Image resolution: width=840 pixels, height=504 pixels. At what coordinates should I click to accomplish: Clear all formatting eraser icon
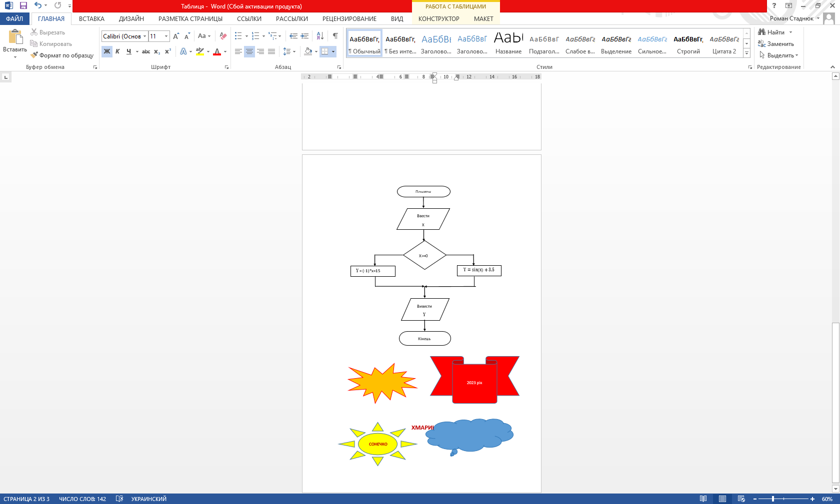tap(223, 36)
